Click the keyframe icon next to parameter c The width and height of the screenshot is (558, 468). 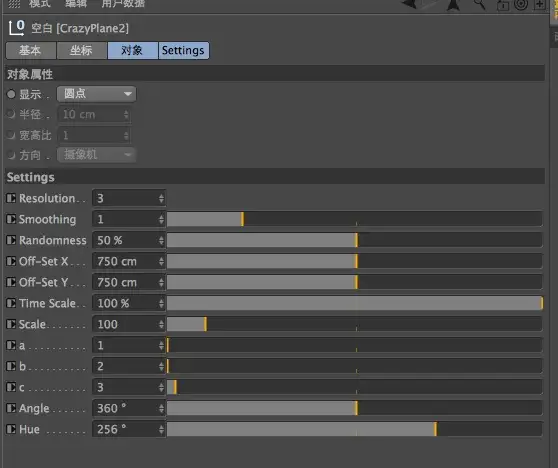tap(11, 387)
